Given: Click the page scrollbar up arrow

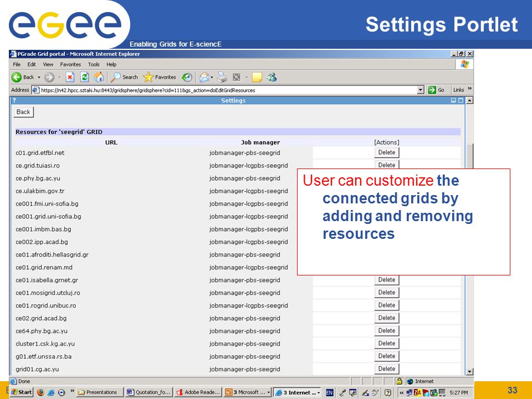Looking at the screenshot, I should click(x=469, y=100).
